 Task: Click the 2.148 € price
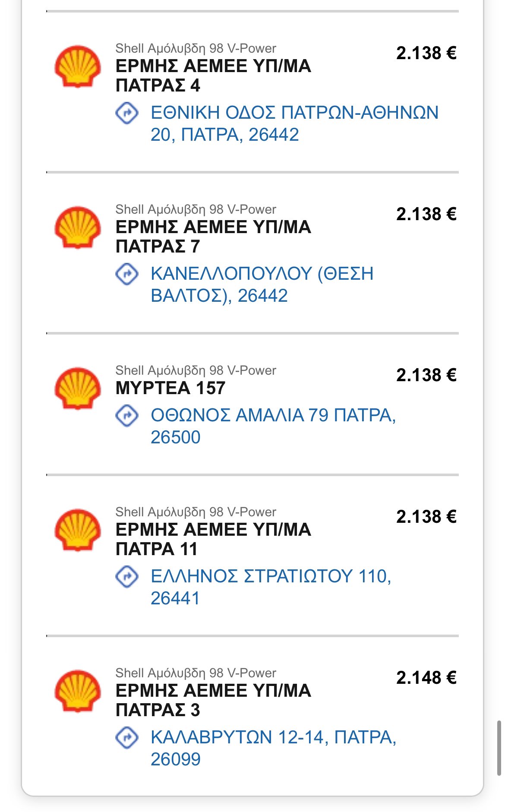pos(426,678)
